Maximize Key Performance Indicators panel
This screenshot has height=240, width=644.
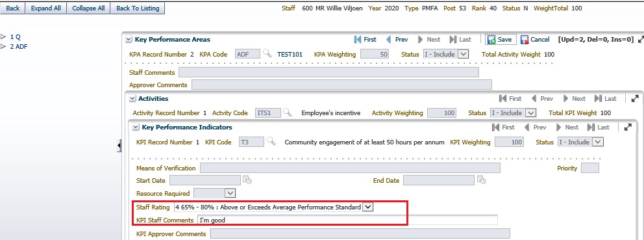point(628,127)
